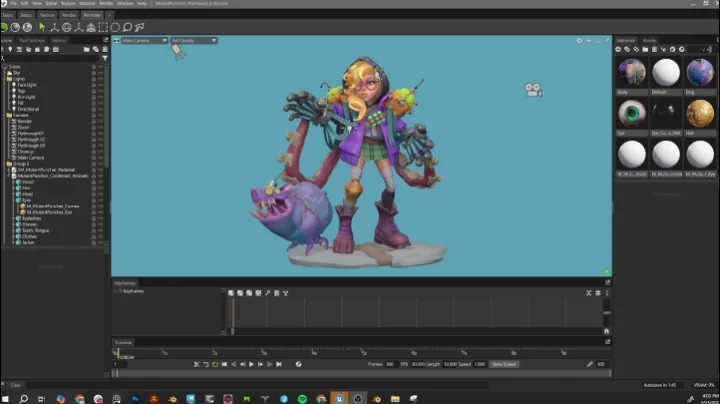Click the viewport settings gear icon
720x404 pixels.
[579, 41]
